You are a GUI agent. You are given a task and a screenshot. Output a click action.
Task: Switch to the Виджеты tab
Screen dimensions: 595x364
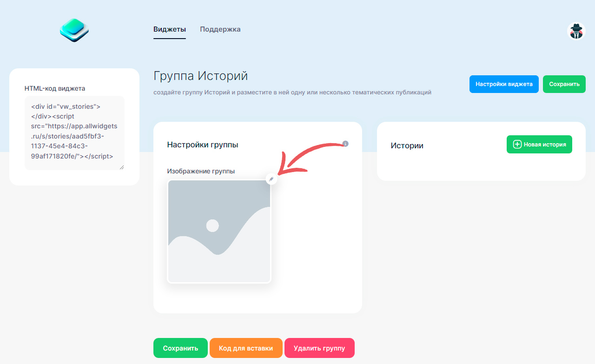170,29
